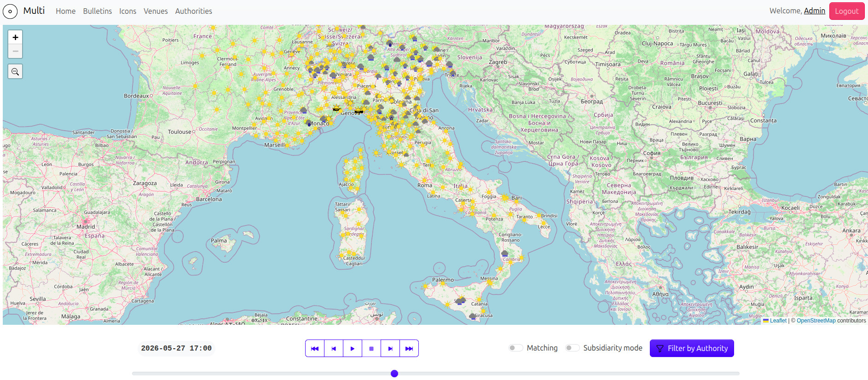Click the timeline slider track left of handle

(261, 374)
